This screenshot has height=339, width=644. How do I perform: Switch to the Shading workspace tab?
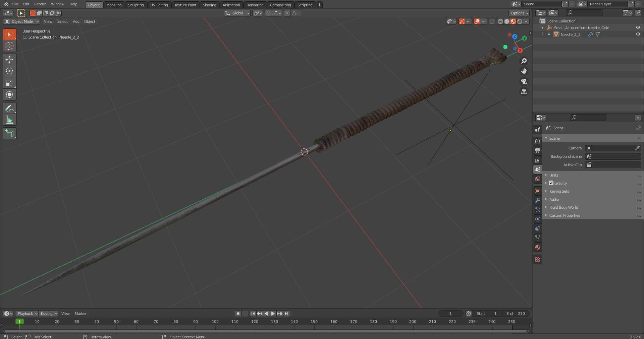pos(209,5)
